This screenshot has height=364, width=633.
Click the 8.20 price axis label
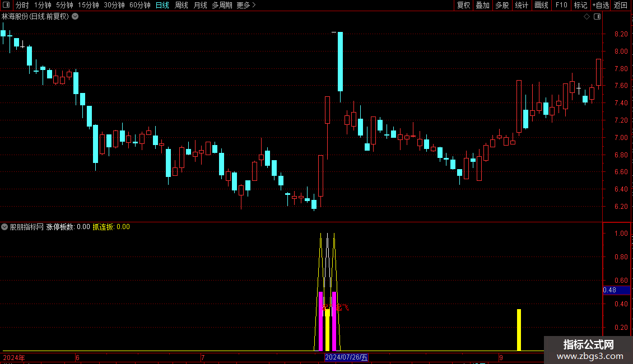pos(621,34)
